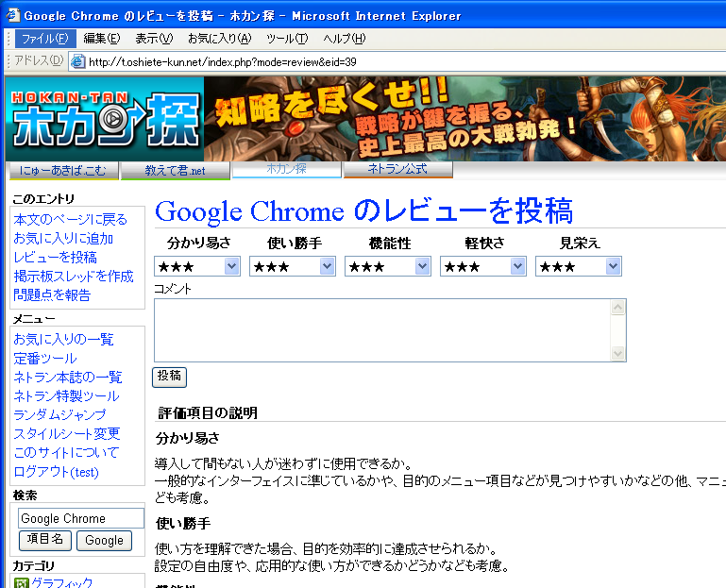726x588 pixels.
Task: Open the ネトラン本誌の一覧 link
Action: coord(68,378)
